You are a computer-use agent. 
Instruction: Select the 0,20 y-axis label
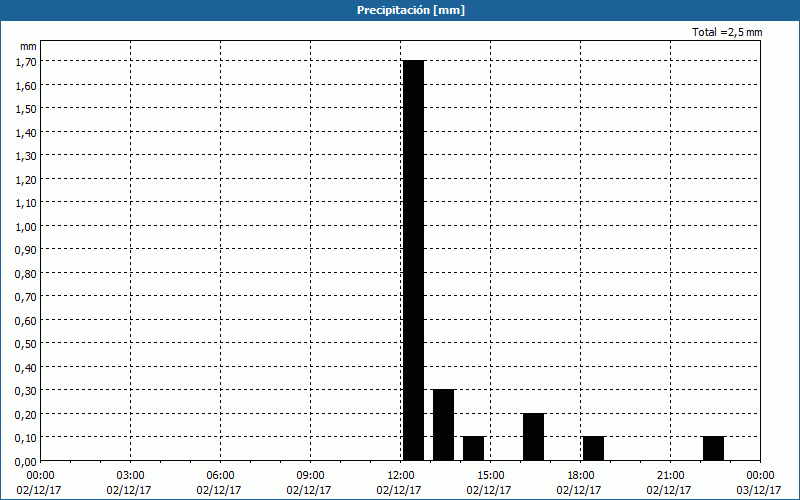26,415
